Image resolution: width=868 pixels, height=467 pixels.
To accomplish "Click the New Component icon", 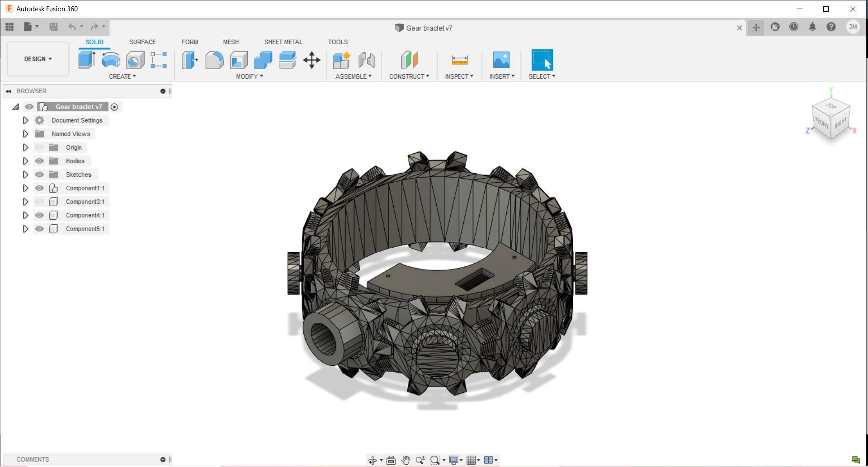I will 342,60.
